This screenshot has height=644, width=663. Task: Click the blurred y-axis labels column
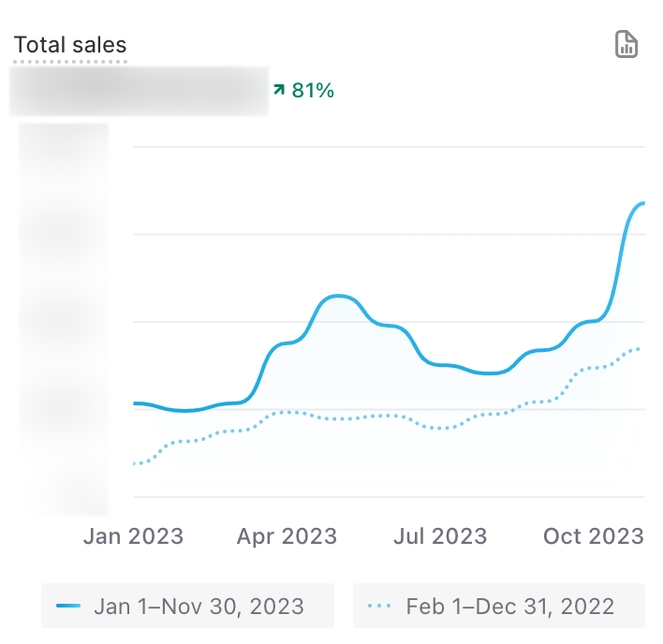64,318
